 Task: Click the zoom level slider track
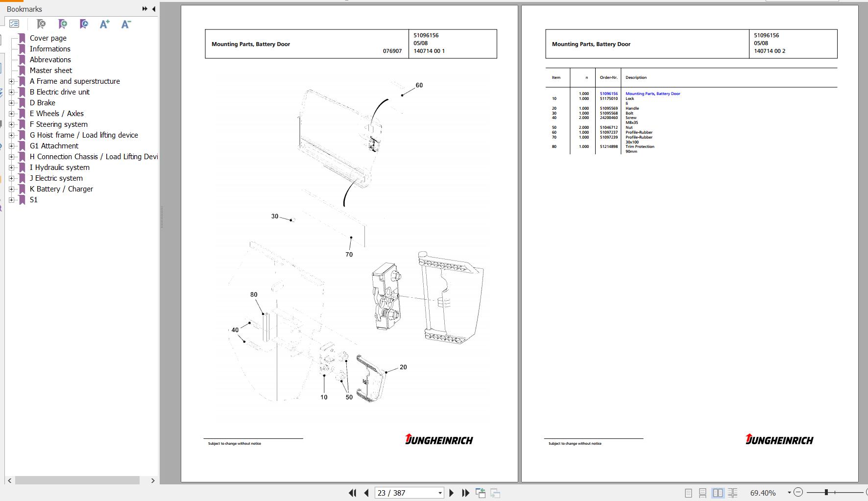(835, 492)
